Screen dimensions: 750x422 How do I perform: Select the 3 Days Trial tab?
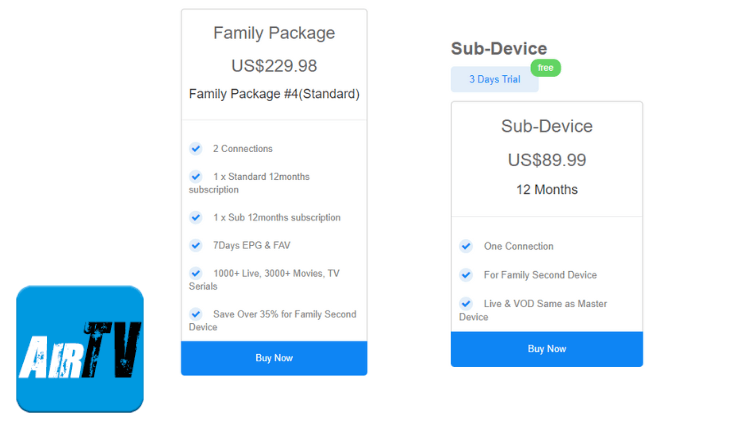click(494, 80)
